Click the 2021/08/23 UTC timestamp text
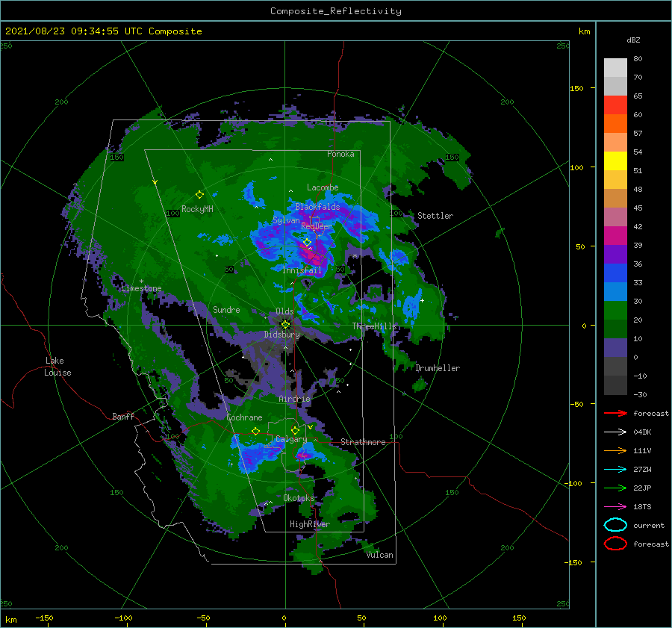 tap(103, 31)
